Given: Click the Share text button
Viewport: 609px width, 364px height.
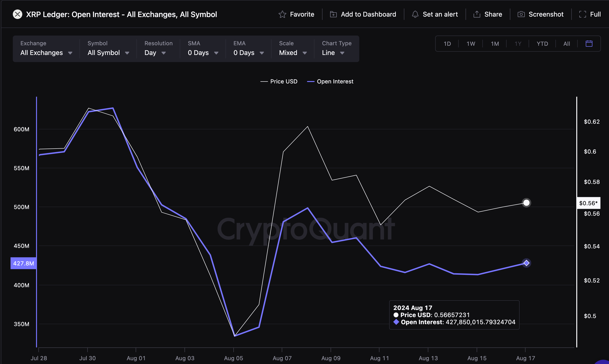Looking at the screenshot, I should [x=493, y=14].
